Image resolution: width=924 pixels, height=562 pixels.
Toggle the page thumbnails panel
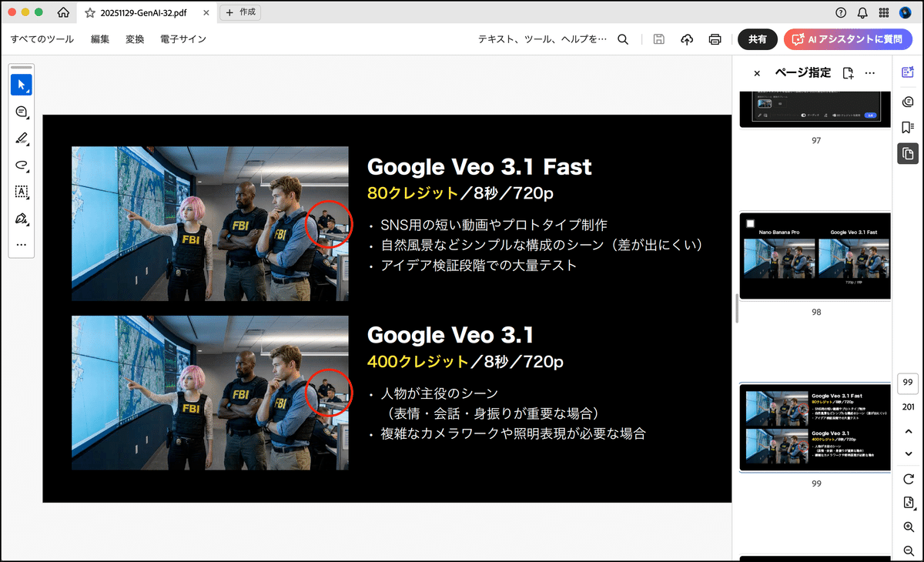(908, 154)
